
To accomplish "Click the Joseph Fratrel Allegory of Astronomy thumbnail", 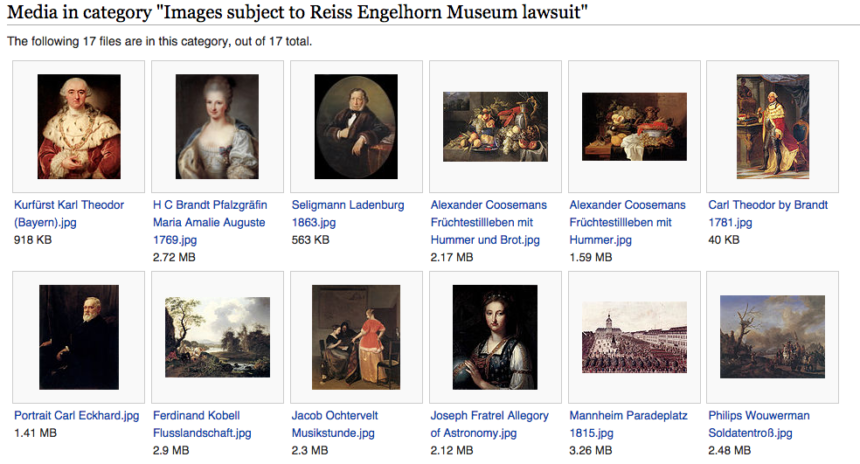I will point(495,337).
